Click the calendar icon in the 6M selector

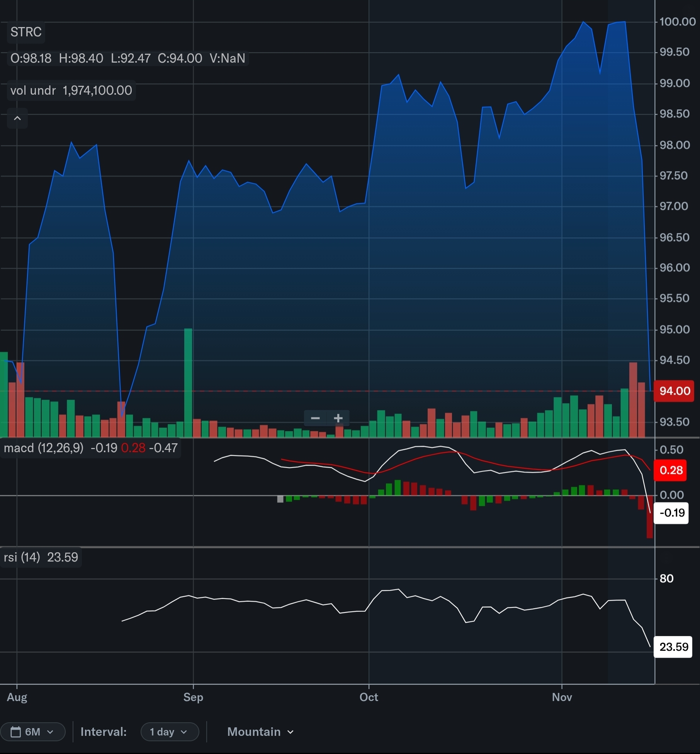15,732
